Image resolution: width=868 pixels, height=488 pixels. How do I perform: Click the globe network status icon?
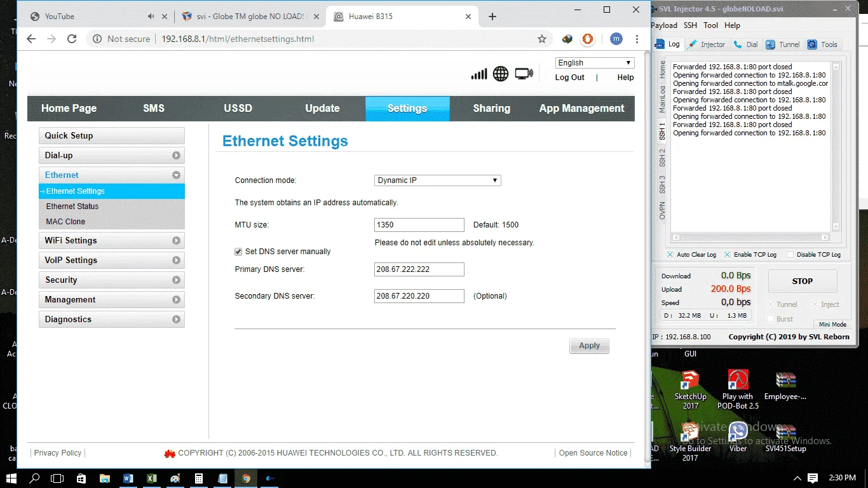(x=501, y=74)
